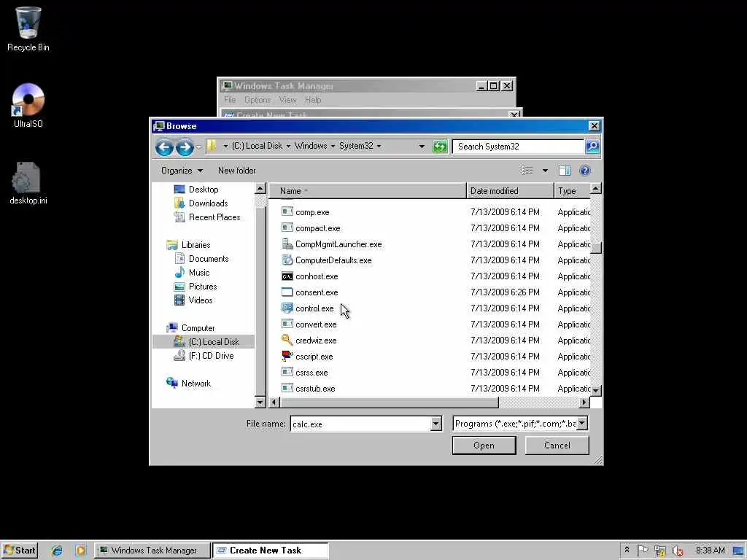
Task: Select the control.exe icon
Action: [x=287, y=308]
